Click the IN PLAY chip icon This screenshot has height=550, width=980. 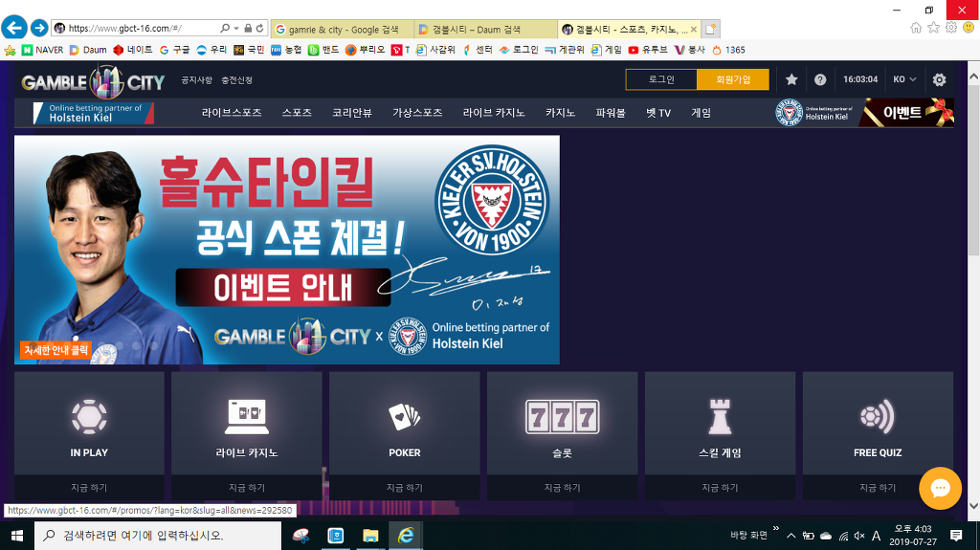point(89,416)
